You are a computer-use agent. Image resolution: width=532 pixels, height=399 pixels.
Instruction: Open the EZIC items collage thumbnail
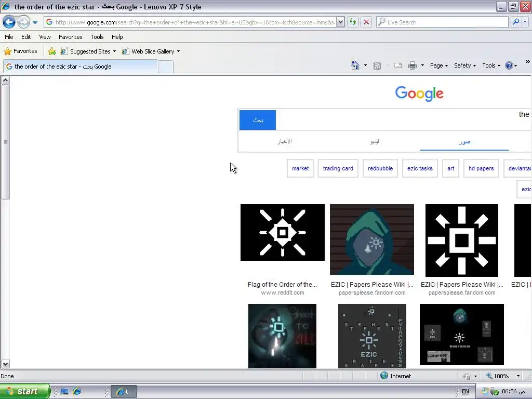pyautogui.click(x=461, y=335)
